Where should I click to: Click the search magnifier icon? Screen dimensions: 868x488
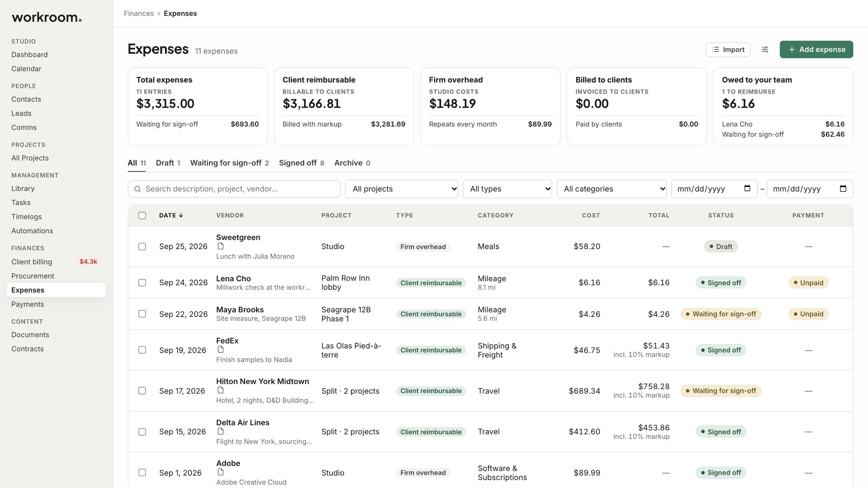tap(137, 189)
